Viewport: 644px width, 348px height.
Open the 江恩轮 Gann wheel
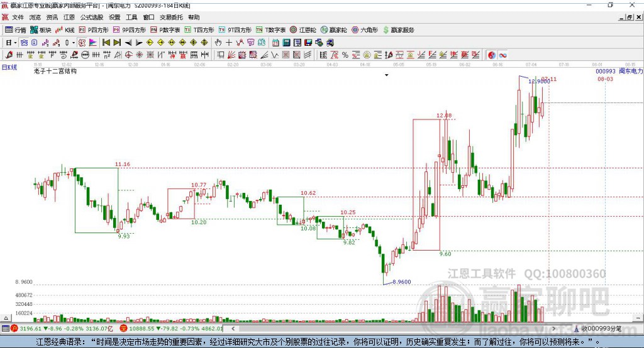pos(303,30)
